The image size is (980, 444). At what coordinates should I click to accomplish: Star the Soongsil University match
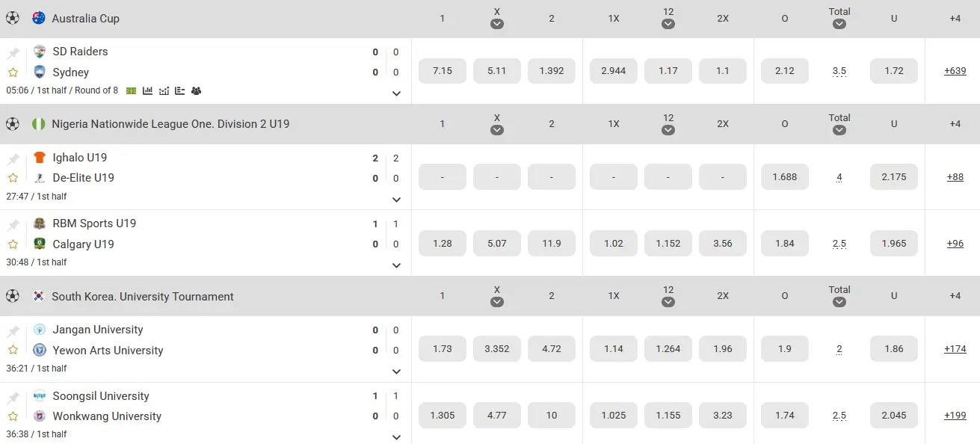(x=13, y=416)
